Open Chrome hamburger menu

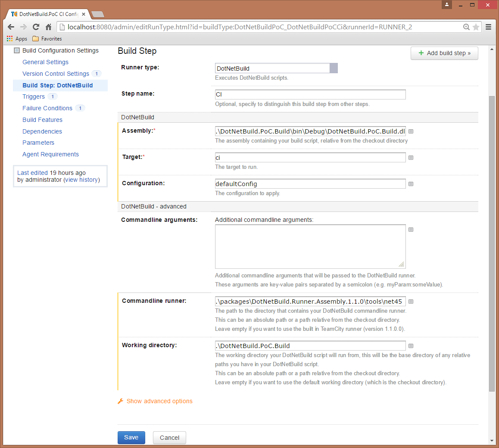pos(489,27)
